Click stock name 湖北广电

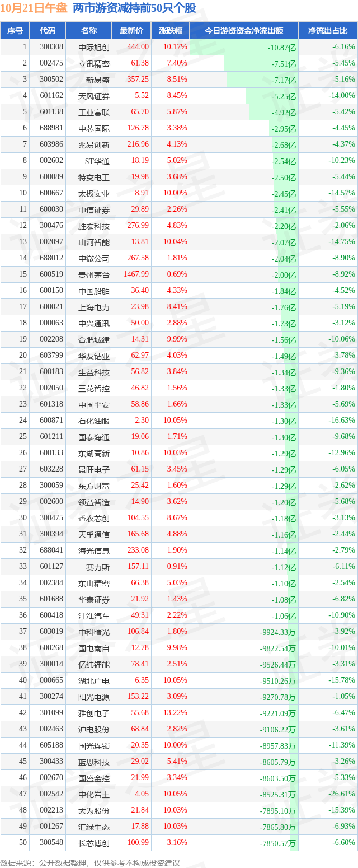point(94,680)
